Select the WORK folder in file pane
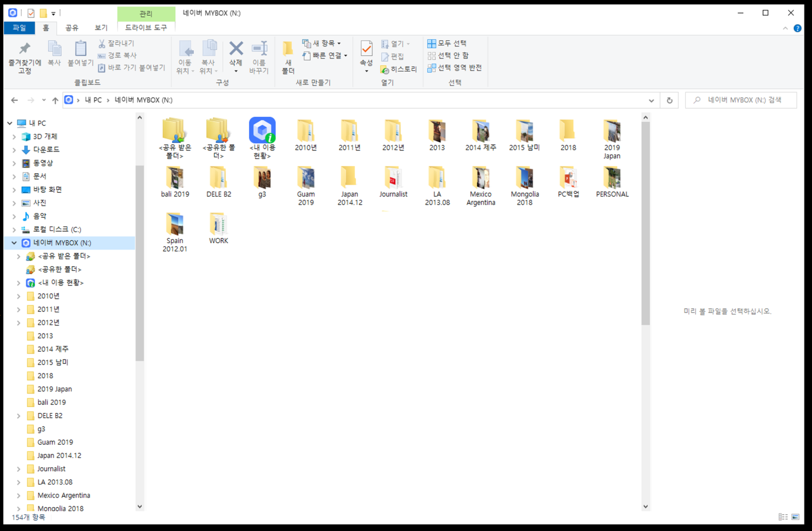The width and height of the screenshot is (812, 531). coord(218,228)
